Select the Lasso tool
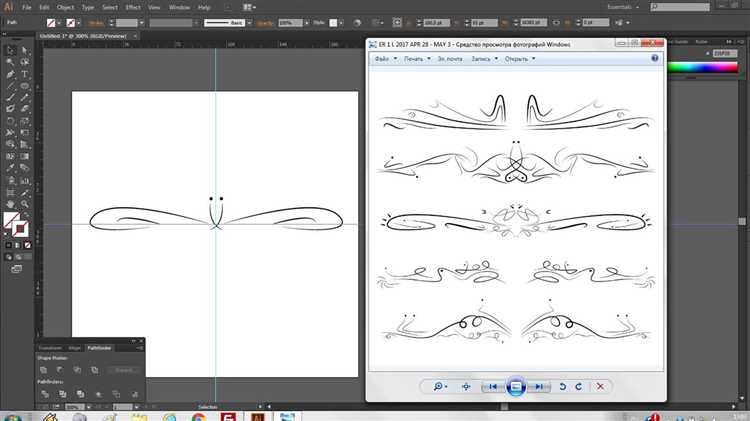 pos(24,62)
